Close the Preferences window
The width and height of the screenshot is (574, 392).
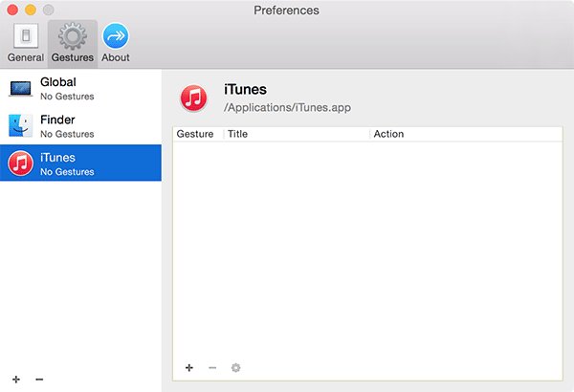[12, 10]
